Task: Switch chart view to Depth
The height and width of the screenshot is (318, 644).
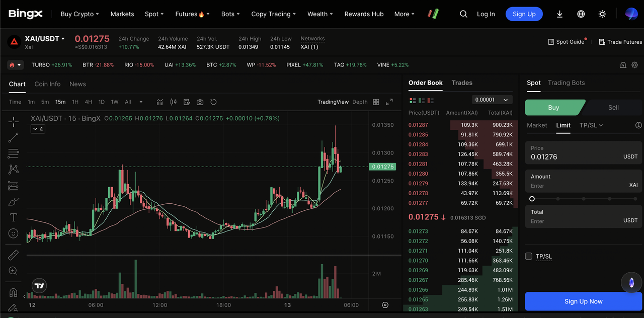Action: coord(360,102)
